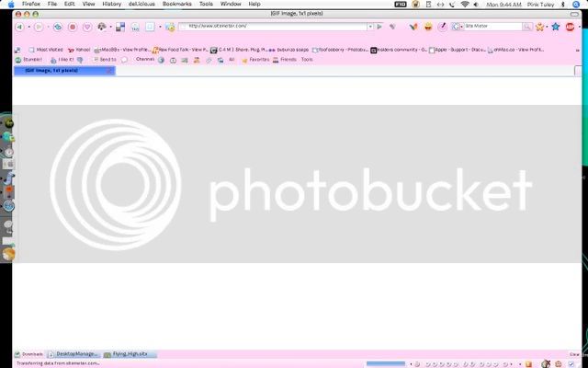Open the address bar URL dropdown
This screenshot has height=368, width=588.
(x=370, y=27)
